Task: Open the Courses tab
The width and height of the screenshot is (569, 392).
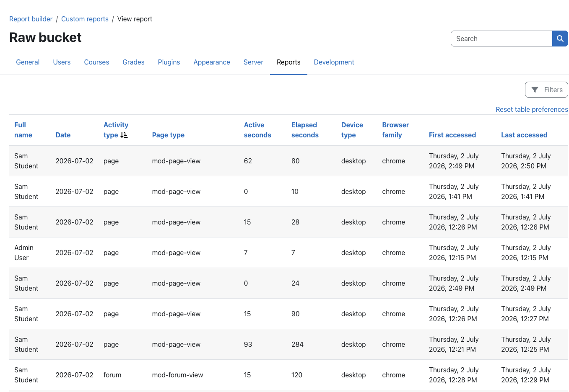Action: point(96,62)
